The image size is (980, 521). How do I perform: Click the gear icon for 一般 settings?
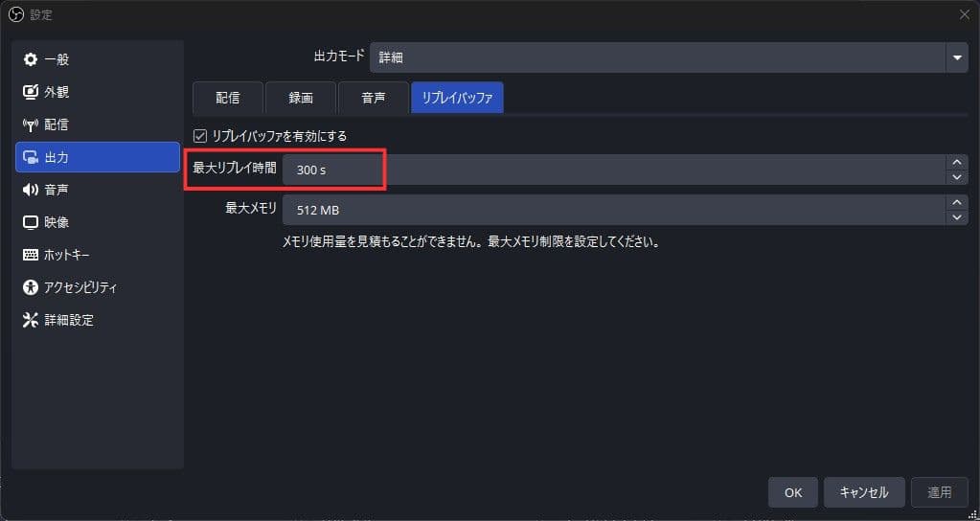point(30,59)
